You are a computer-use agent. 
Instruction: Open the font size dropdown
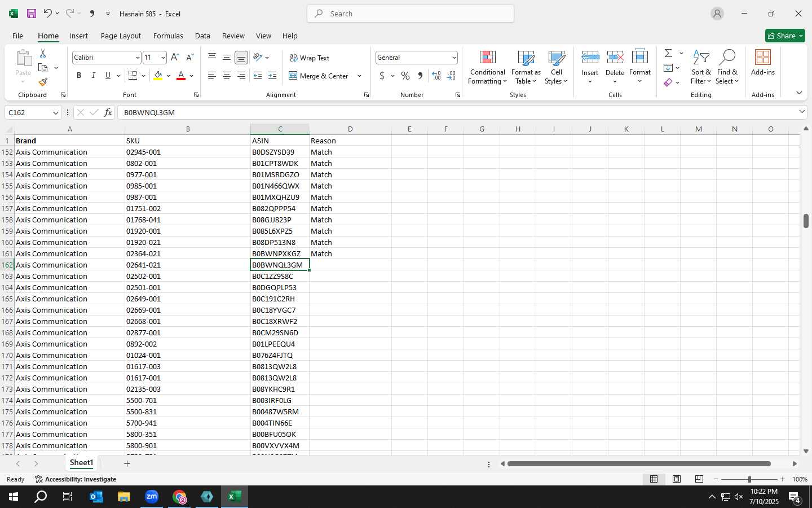[163, 58]
